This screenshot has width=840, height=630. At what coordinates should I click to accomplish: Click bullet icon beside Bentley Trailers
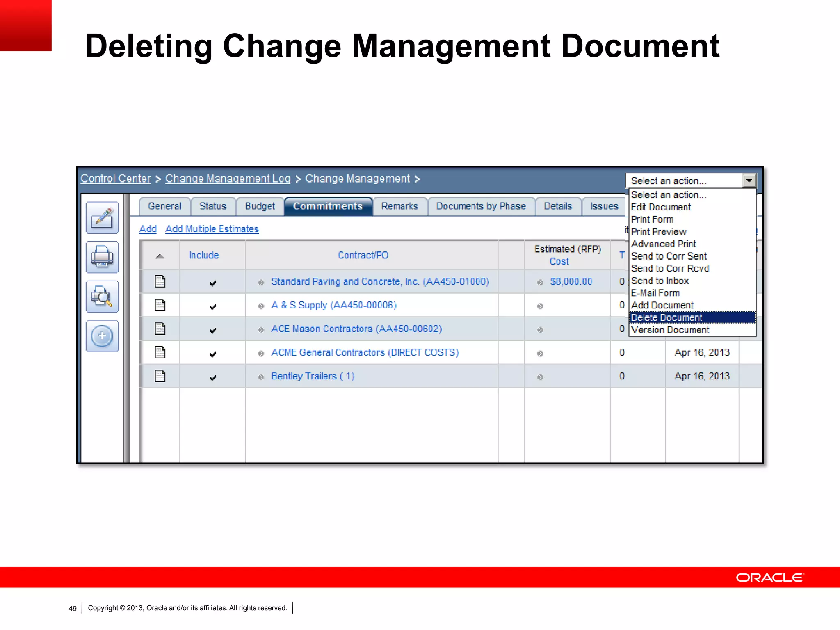click(261, 377)
